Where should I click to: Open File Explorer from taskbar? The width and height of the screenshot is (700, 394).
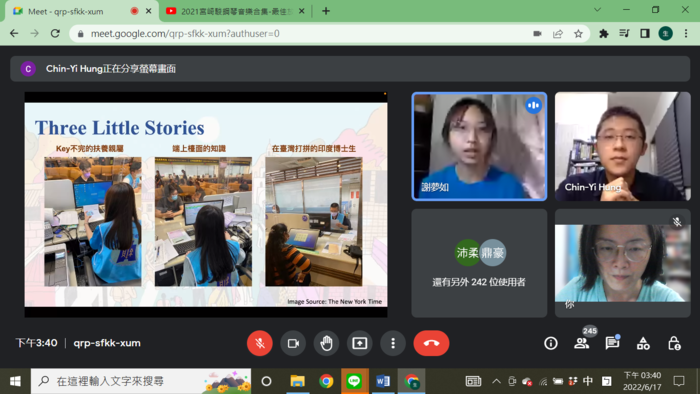click(297, 381)
